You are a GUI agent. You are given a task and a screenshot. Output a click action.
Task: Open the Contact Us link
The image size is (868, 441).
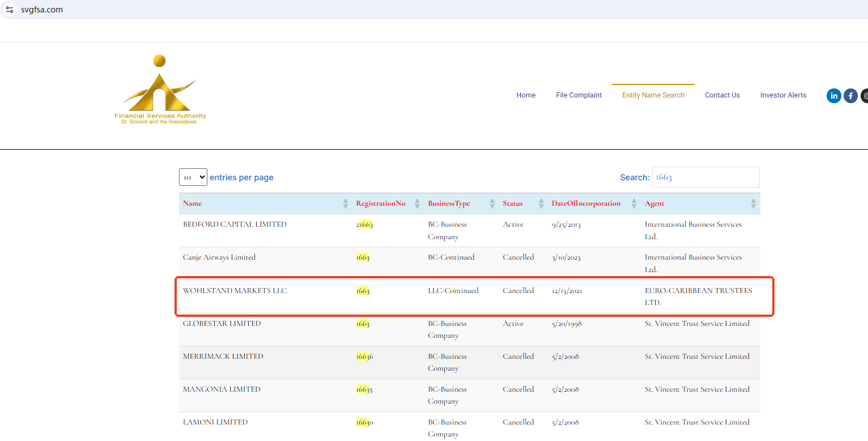[722, 95]
